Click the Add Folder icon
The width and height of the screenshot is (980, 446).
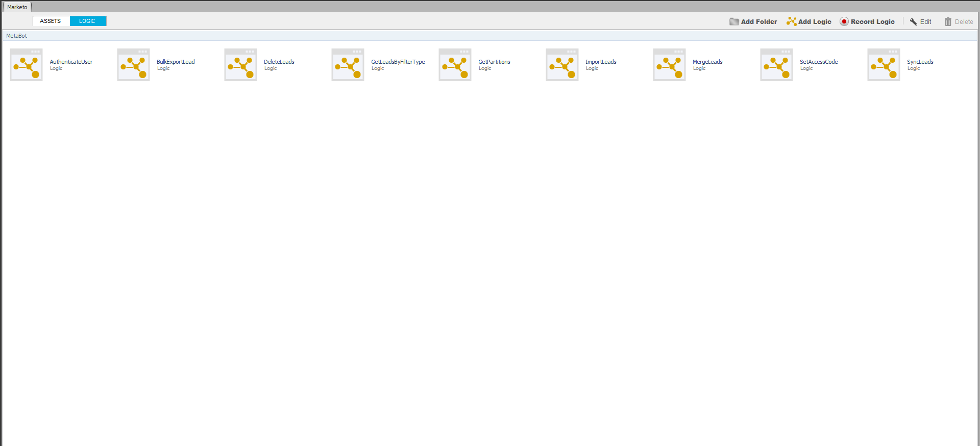pos(734,21)
